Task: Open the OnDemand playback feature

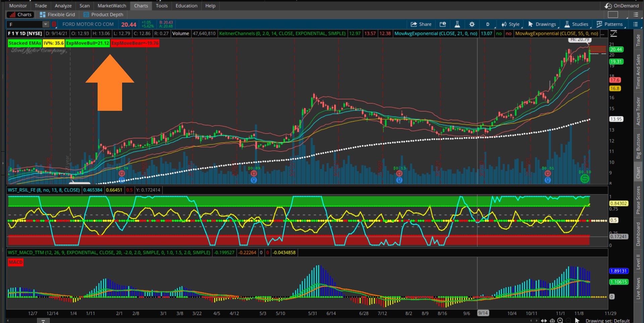Action: (621, 6)
